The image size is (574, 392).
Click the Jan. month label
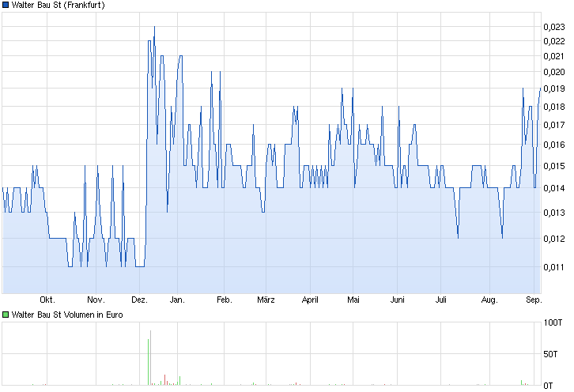tap(177, 300)
